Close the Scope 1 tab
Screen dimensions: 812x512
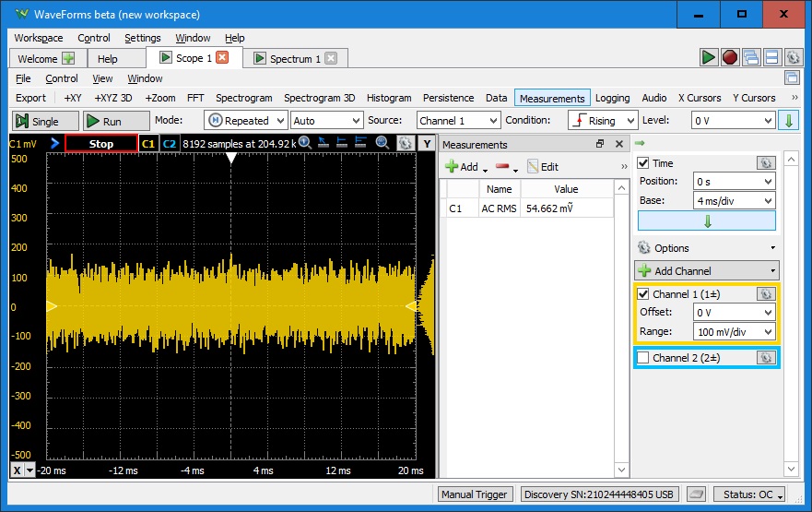pyautogui.click(x=222, y=58)
